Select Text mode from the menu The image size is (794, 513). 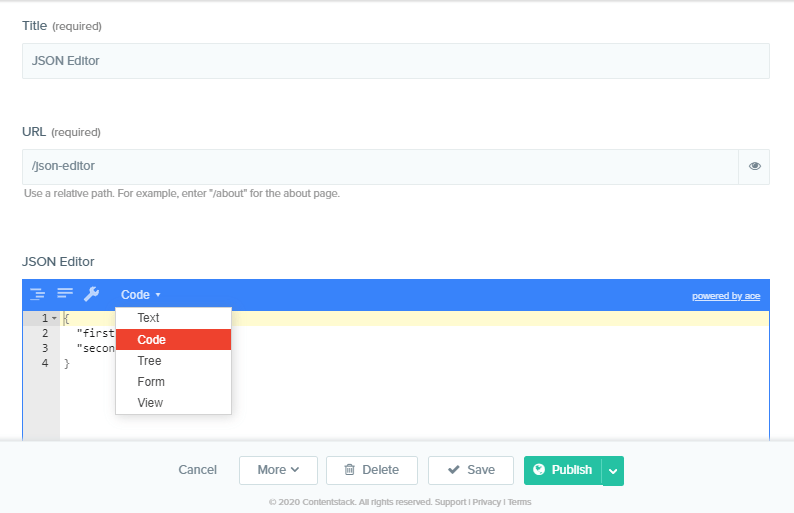tap(173, 318)
